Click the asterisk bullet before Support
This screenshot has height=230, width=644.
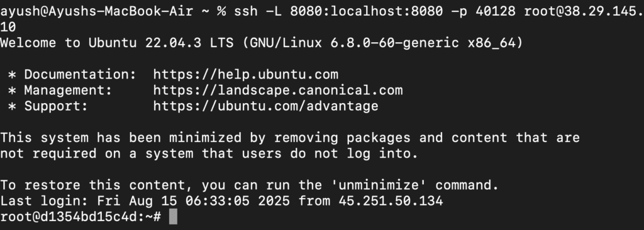pos(12,107)
